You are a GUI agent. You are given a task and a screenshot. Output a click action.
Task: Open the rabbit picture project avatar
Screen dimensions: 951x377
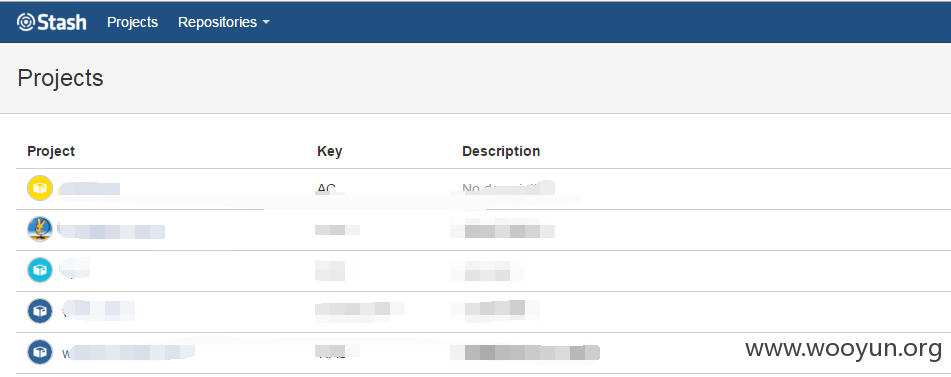[x=40, y=229]
